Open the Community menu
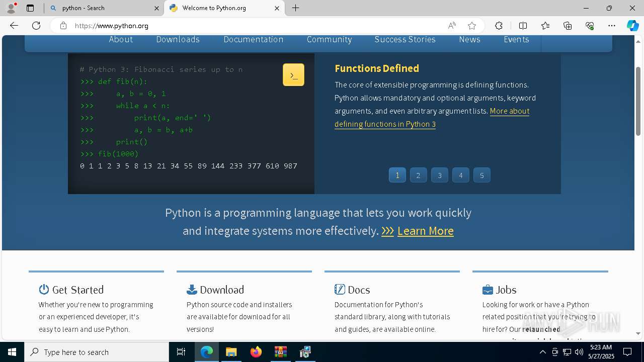The width and height of the screenshot is (644, 362). pos(329,39)
